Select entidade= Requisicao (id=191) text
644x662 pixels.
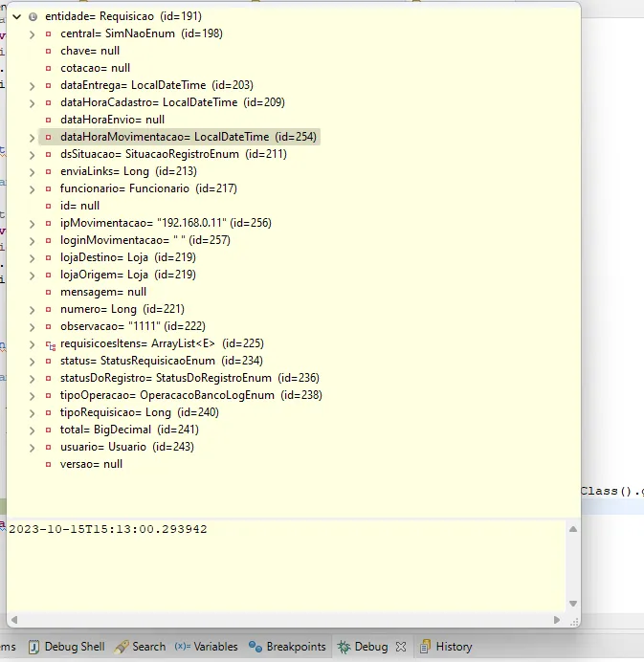point(123,16)
